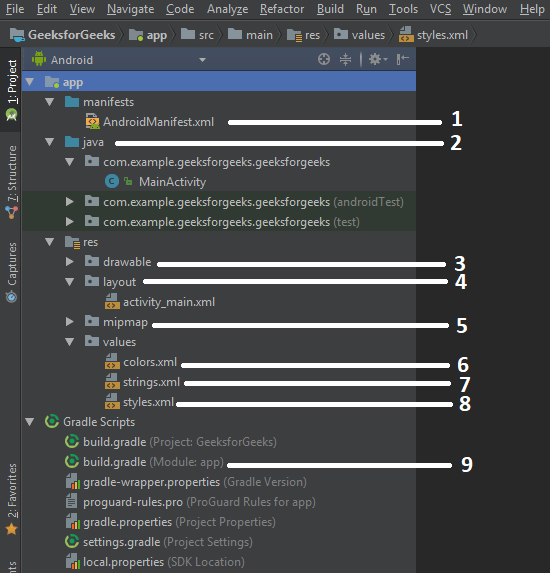
Task: Click the res folder icon
Action: pos(72,242)
